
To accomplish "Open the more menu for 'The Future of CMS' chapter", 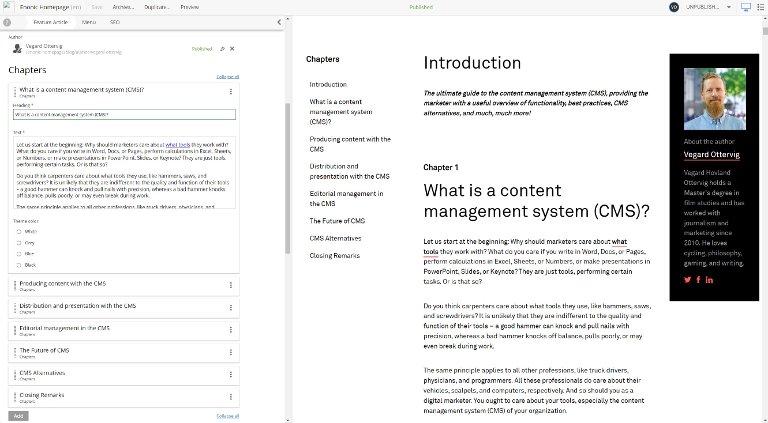I will click(x=231, y=352).
